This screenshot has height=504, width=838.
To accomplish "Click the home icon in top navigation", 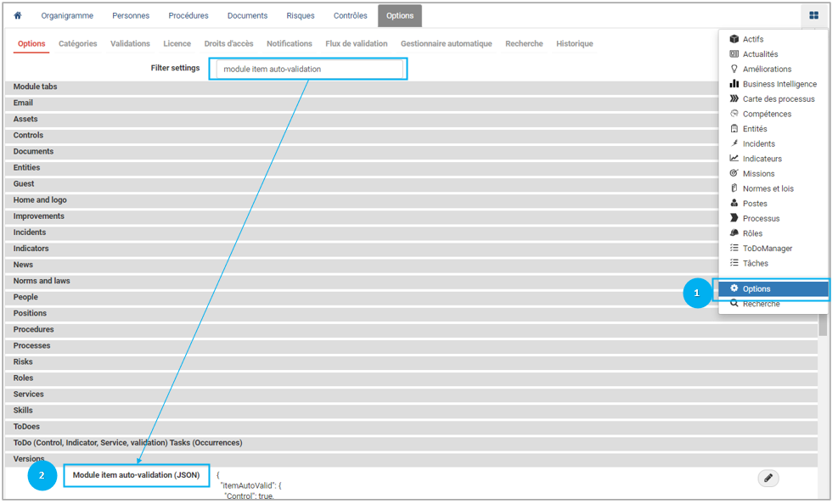I will coord(18,15).
